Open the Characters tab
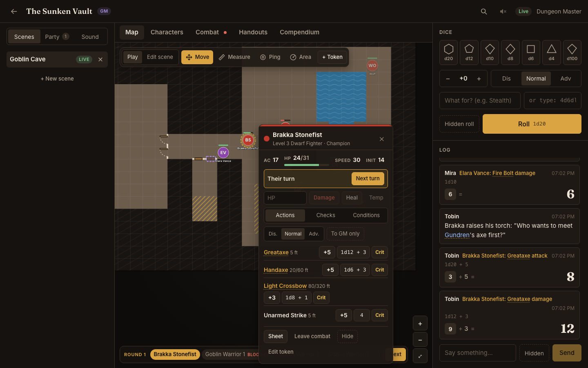 [x=167, y=32]
